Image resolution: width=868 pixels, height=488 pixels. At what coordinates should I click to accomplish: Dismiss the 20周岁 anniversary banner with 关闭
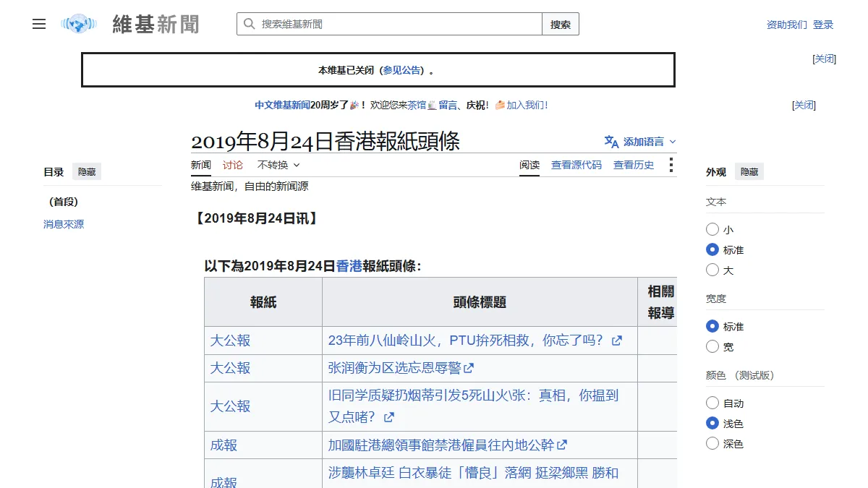804,105
